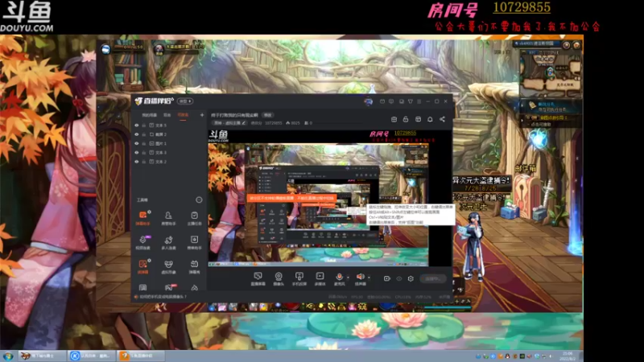
Task: Share the stream with share icon
Action: (442, 119)
